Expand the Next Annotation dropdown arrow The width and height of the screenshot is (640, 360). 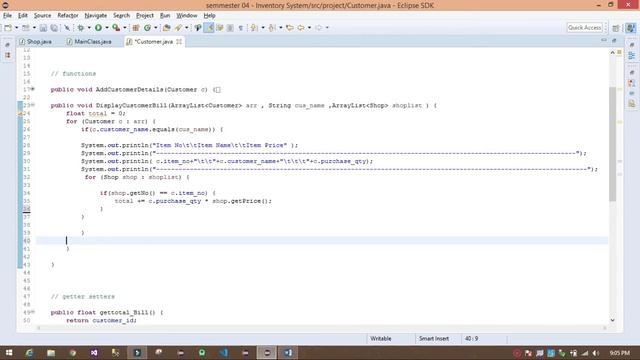tap(263, 28)
